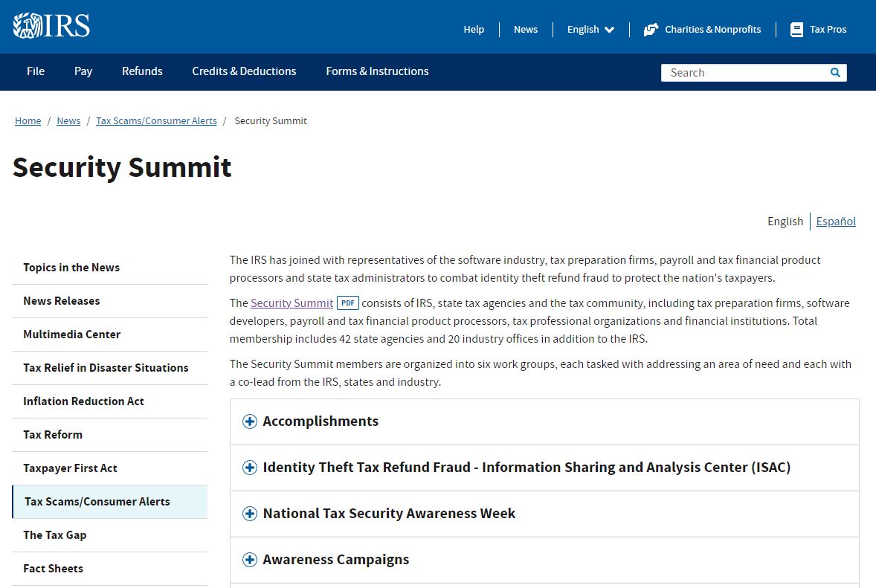Open Tax Relief in Disaster Situations

[x=110, y=368]
